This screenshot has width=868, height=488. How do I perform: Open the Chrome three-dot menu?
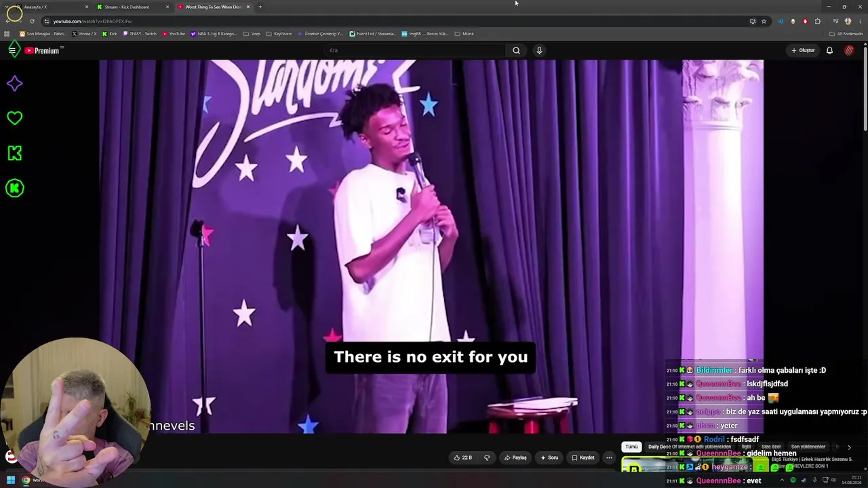tap(860, 21)
